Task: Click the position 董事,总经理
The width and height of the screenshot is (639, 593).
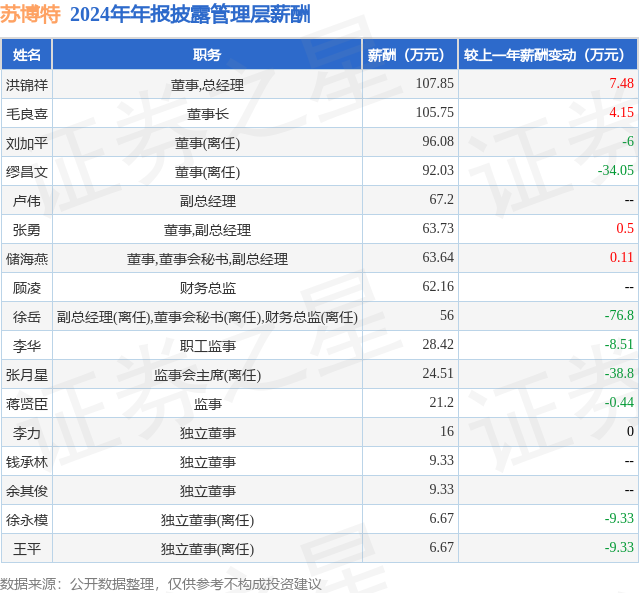Action: tap(207, 85)
